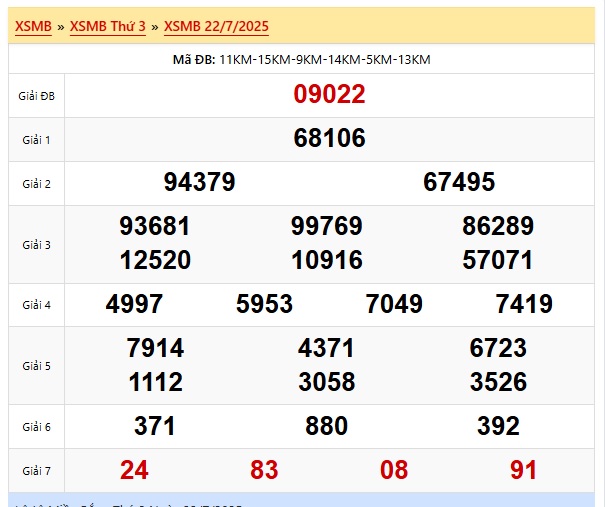Click the number 10916
The width and height of the screenshot is (605, 507).
click(x=326, y=260)
